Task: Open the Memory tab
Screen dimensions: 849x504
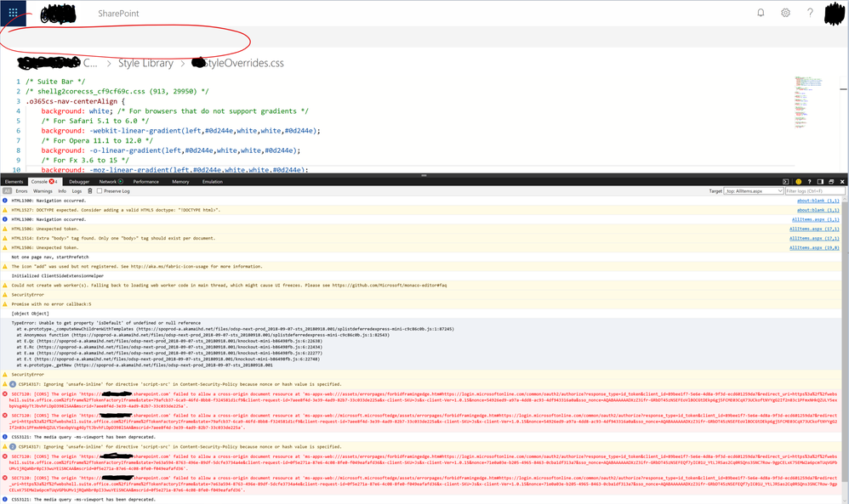Action: (180, 182)
